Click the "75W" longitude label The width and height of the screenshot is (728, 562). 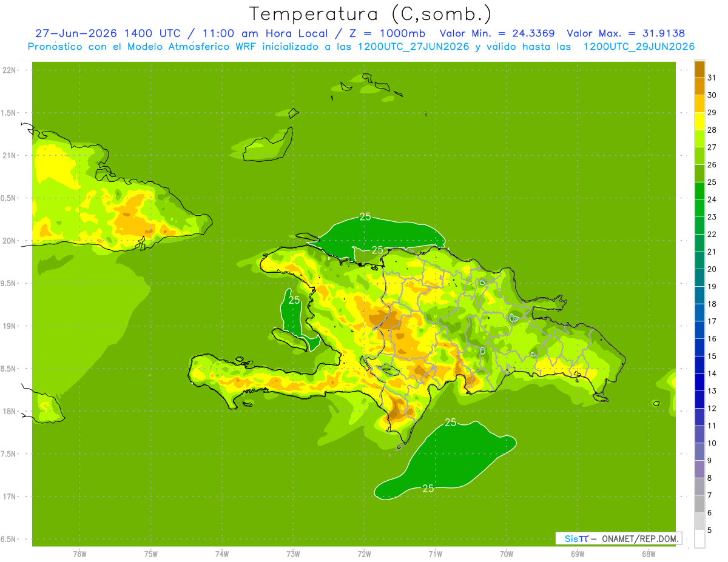click(x=151, y=554)
